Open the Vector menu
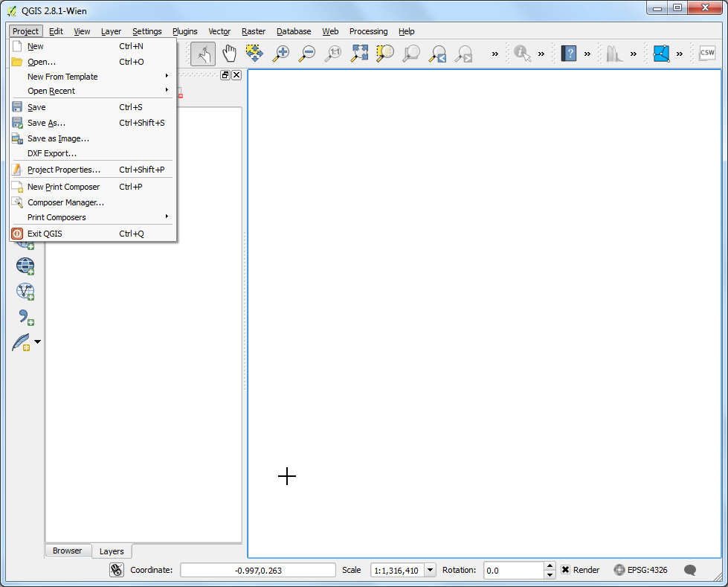Viewport: 728px width, 587px height. pyautogui.click(x=219, y=31)
